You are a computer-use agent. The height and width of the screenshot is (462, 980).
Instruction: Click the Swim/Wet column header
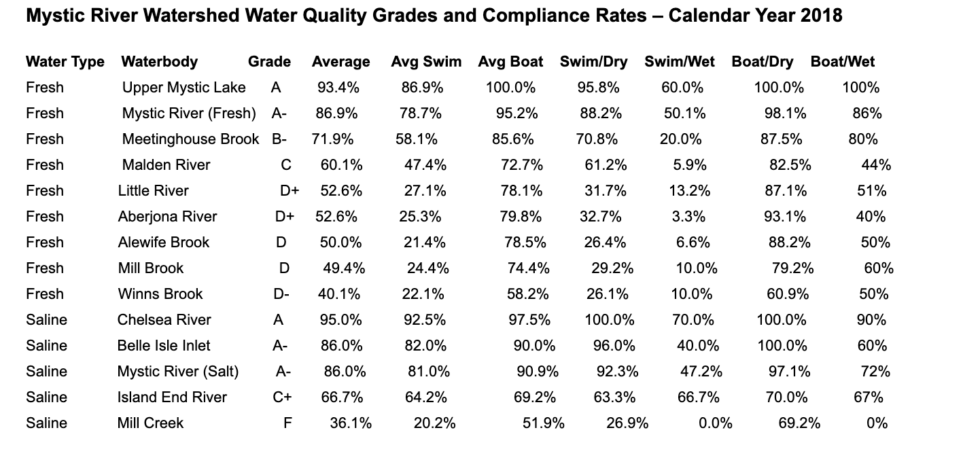pyautogui.click(x=680, y=62)
